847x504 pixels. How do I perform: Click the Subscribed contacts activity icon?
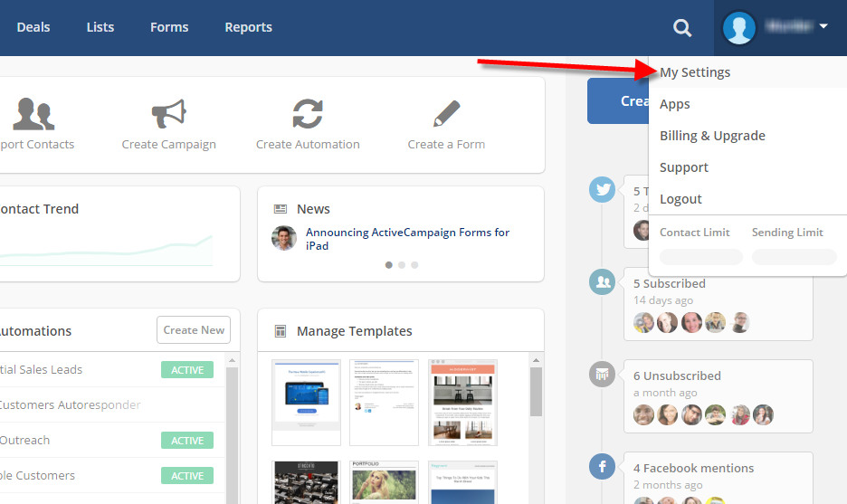click(x=603, y=281)
